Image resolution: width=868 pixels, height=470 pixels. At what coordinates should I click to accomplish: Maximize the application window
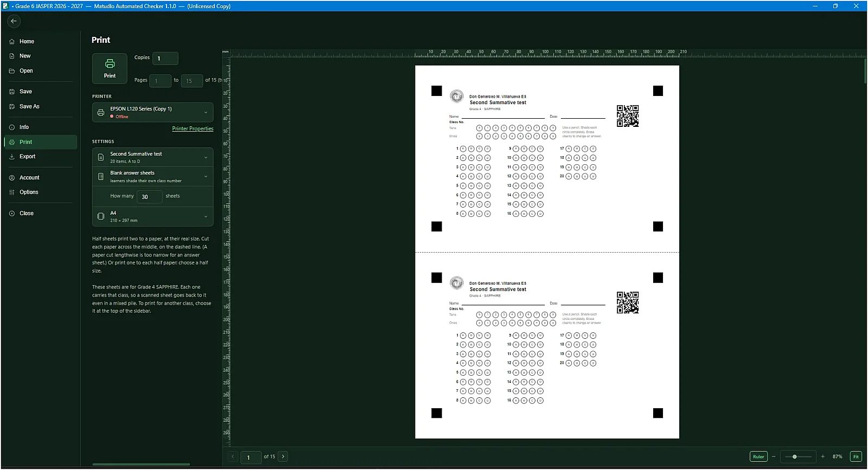click(x=835, y=6)
